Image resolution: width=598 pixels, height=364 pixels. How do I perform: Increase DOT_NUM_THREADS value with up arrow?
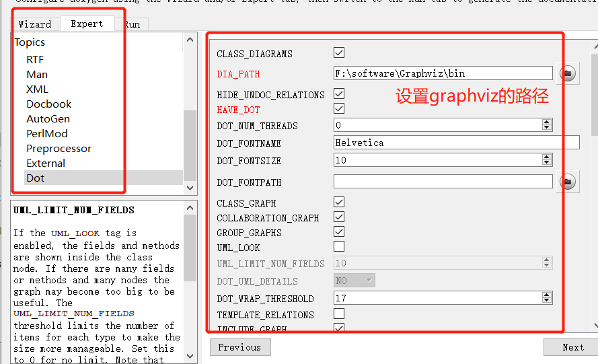[x=546, y=122]
